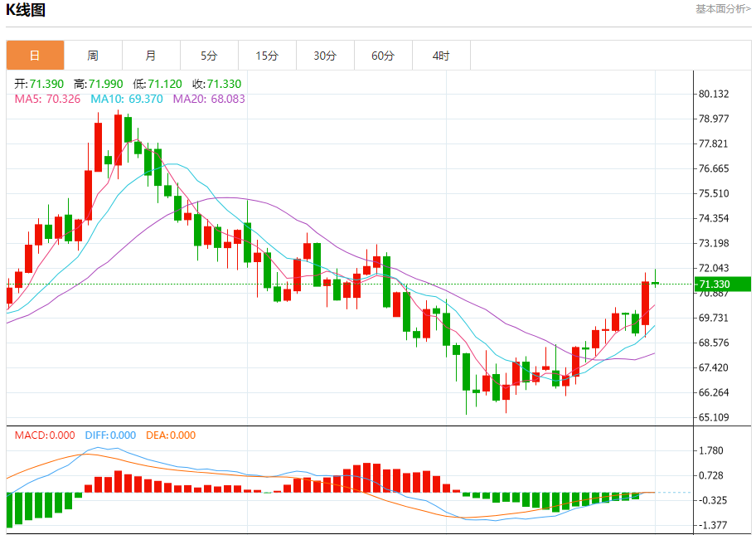Select the 15分 interval tab
This screenshot has height=535, width=756.
click(267, 56)
